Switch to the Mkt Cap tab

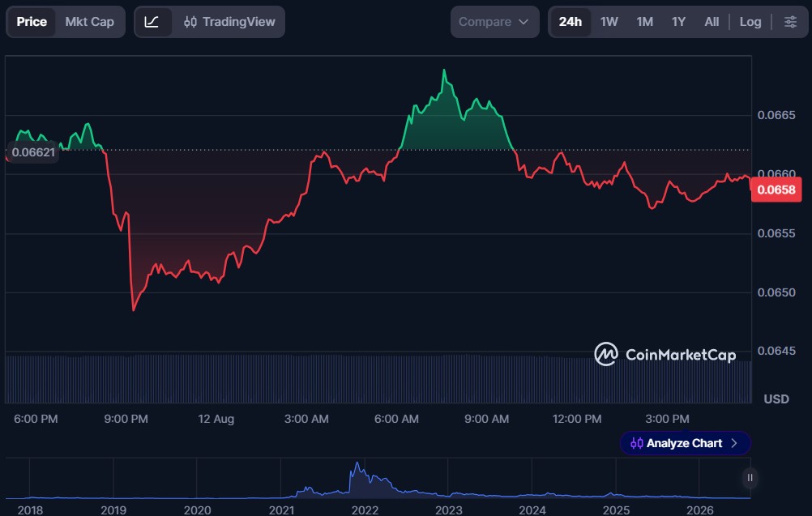(90, 22)
